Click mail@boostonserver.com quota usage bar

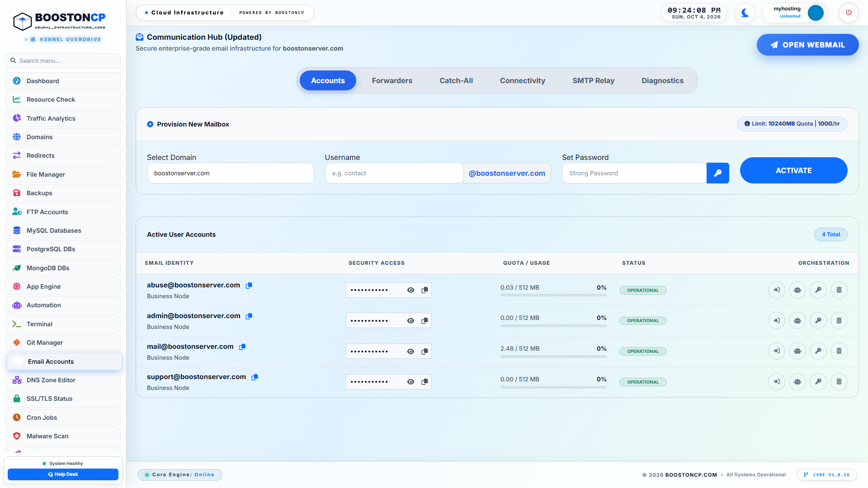pyautogui.click(x=553, y=357)
